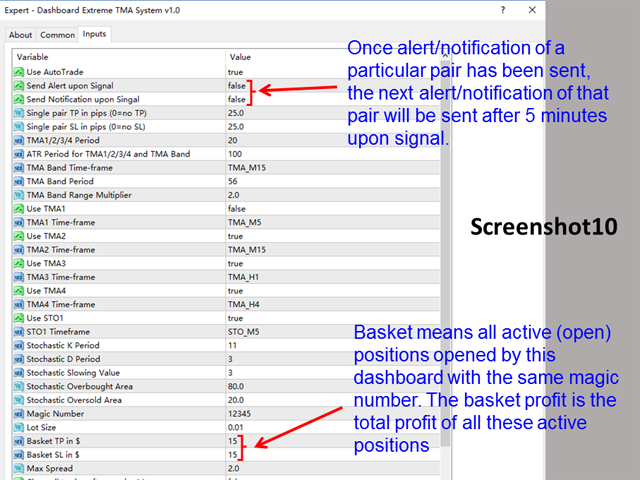
Task: Switch to the Common tab
Action: pyautogui.click(x=57, y=34)
